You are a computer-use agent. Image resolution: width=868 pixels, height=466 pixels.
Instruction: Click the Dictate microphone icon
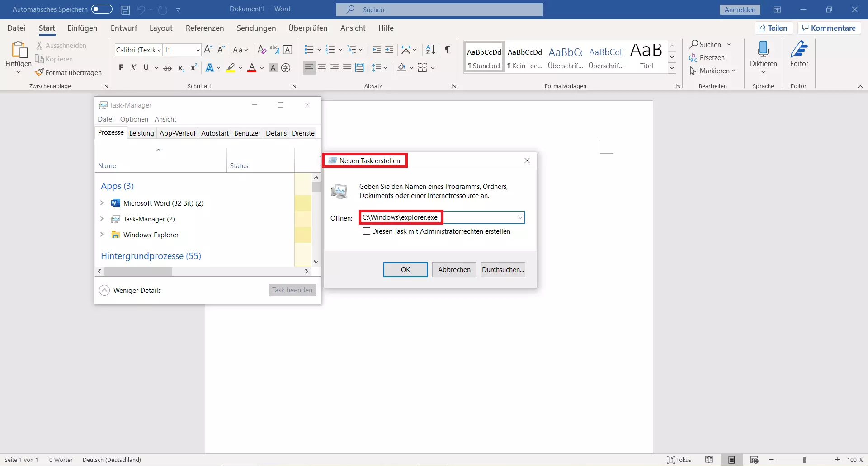point(763,48)
